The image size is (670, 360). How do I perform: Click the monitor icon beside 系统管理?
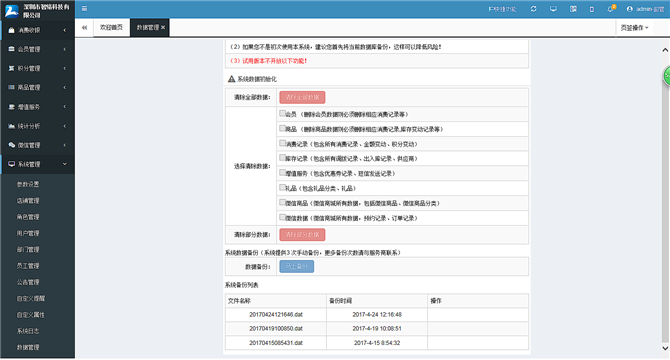point(12,164)
